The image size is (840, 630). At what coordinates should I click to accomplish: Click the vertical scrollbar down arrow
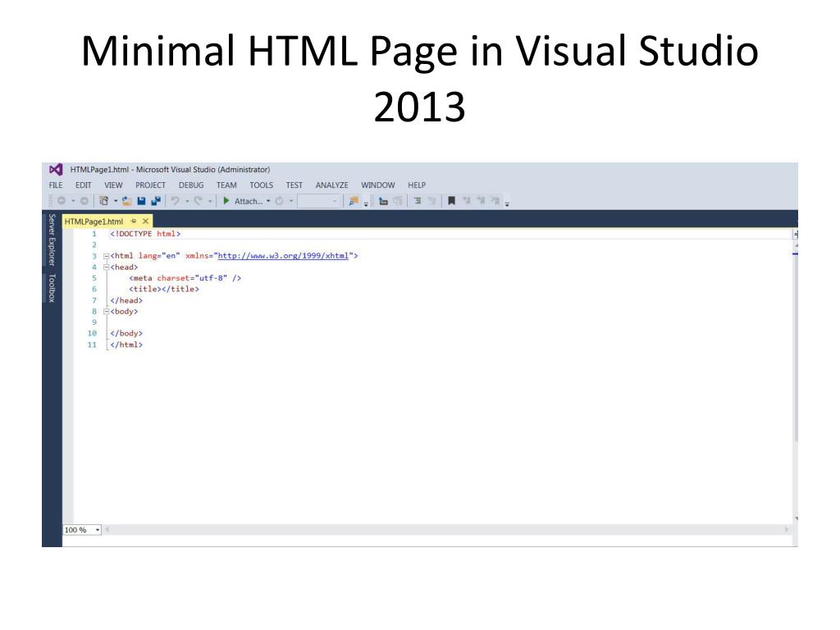pyautogui.click(x=796, y=518)
